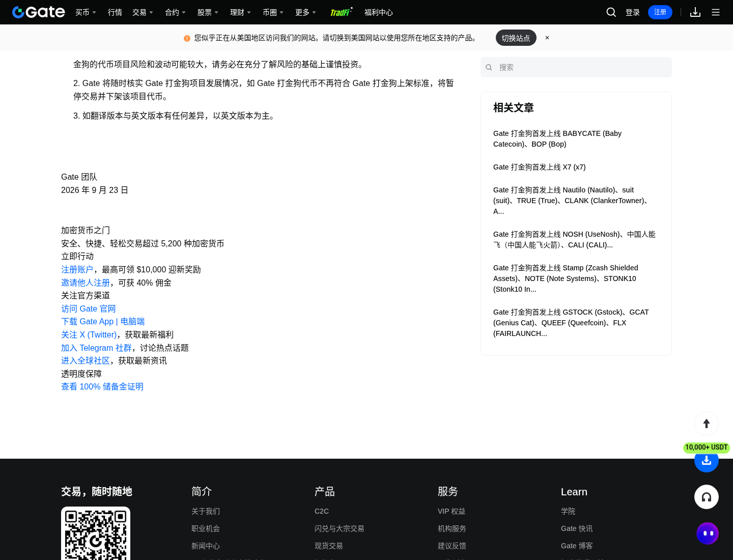
Task: Click the orange warning icon in notice bar
Action: 187,38
